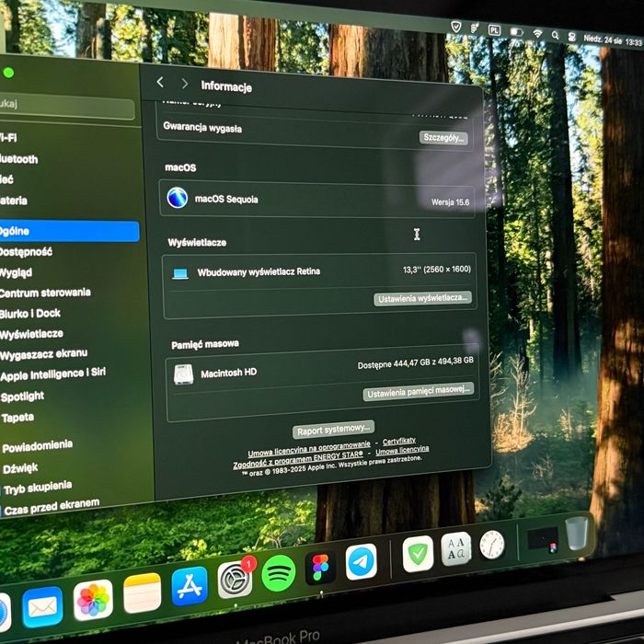The width and height of the screenshot is (644, 644).
Task: Open Zgodność z programem ENERGY STAR link
Action: (298, 460)
